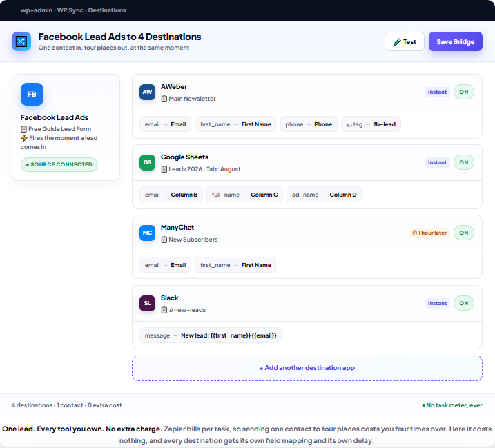Click the SL Slack app icon
This screenshot has width=495, height=448.
pos(148,303)
